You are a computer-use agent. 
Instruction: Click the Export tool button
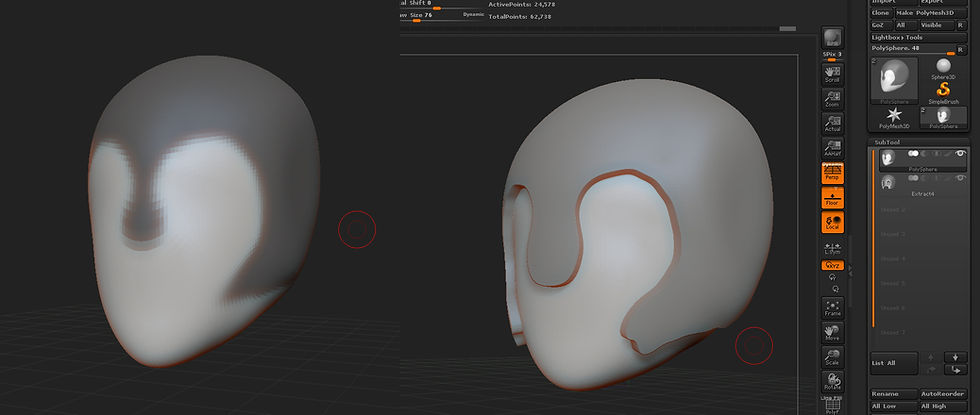944,2
